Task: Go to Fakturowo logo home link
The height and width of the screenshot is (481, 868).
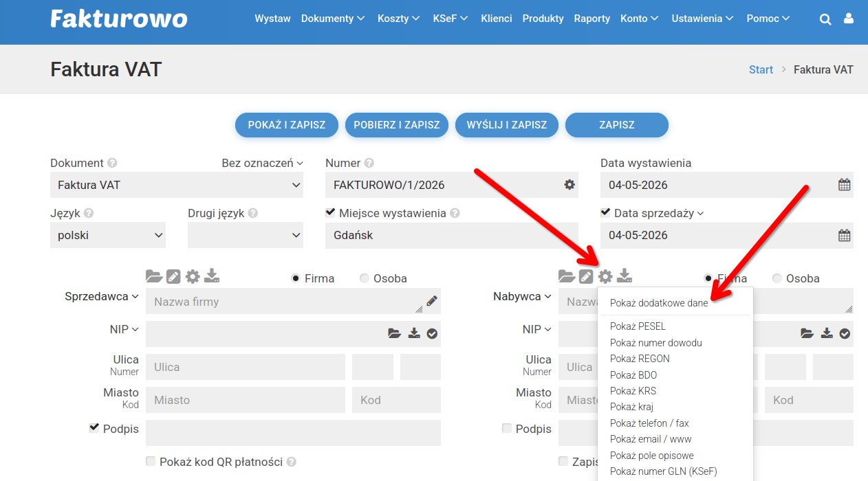Action: pyautogui.click(x=118, y=19)
